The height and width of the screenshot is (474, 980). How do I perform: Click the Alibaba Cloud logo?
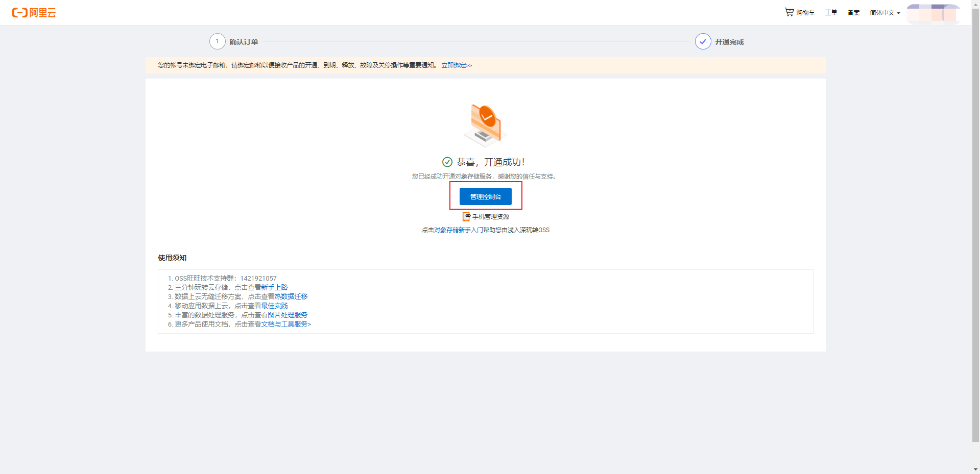pos(33,13)
